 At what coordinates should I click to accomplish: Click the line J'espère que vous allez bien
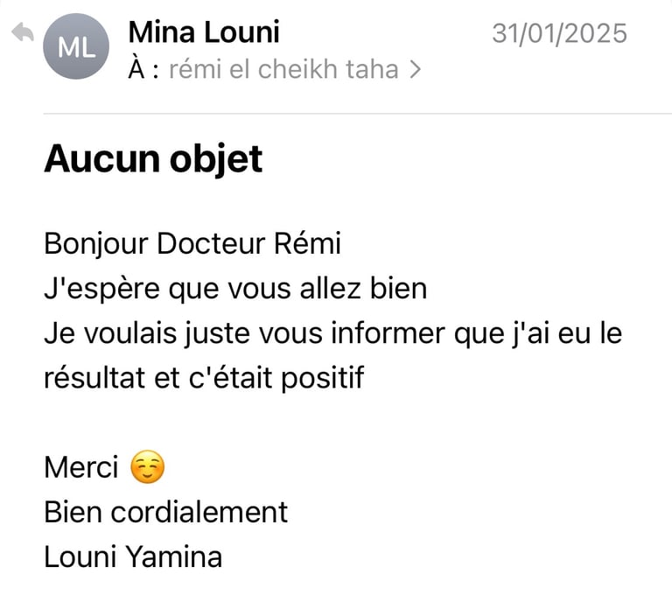pyautogui.click(x=235, y=289)
